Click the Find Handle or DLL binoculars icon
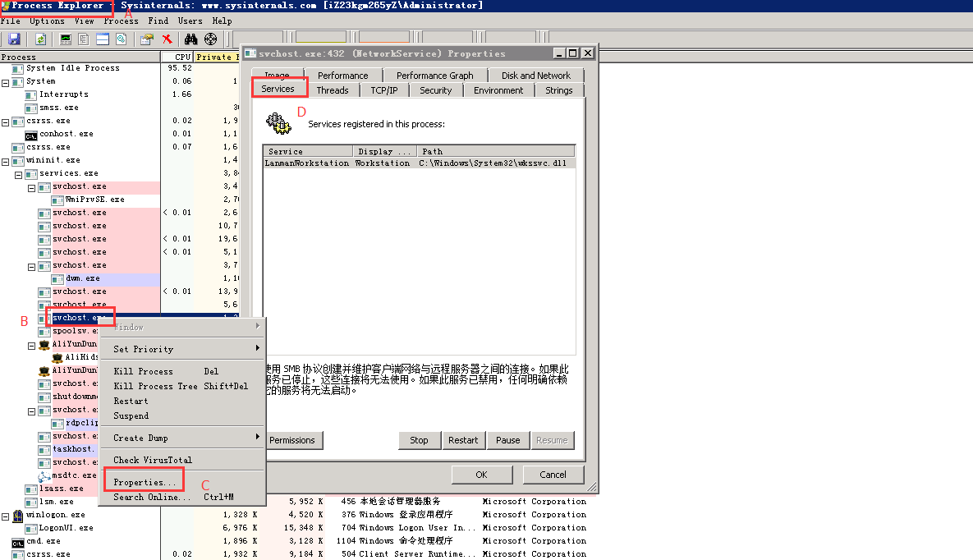The image size is (973, 560). (x=190, y=39)
